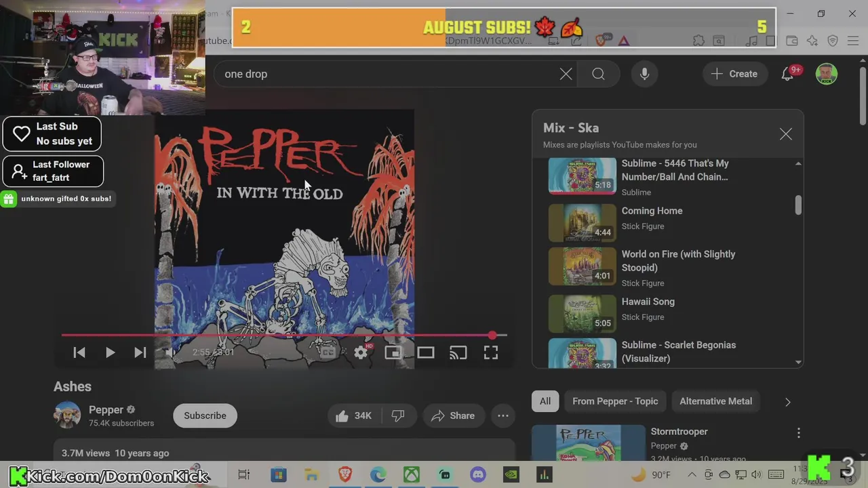
Task: Open Brave VPN shield icon
Action: (833, 41)
